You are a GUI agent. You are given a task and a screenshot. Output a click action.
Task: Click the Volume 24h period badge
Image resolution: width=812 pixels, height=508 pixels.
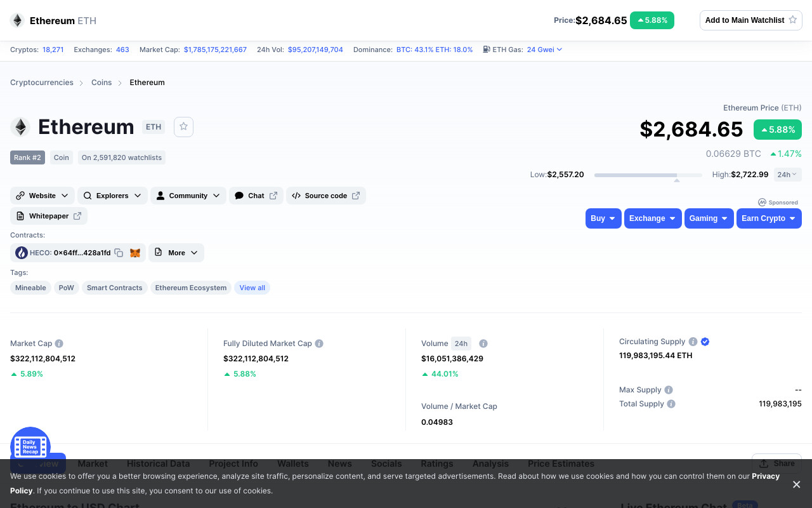tap(461, 344)
